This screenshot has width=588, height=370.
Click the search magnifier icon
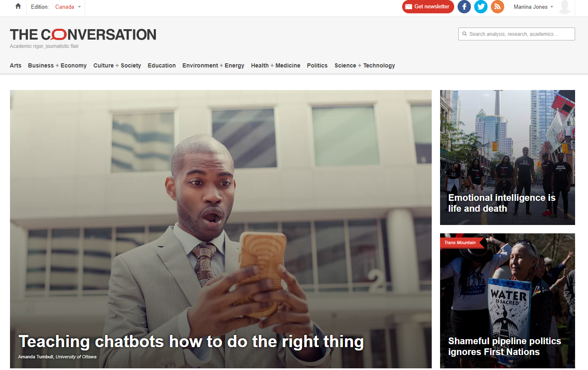click(464, 34)
